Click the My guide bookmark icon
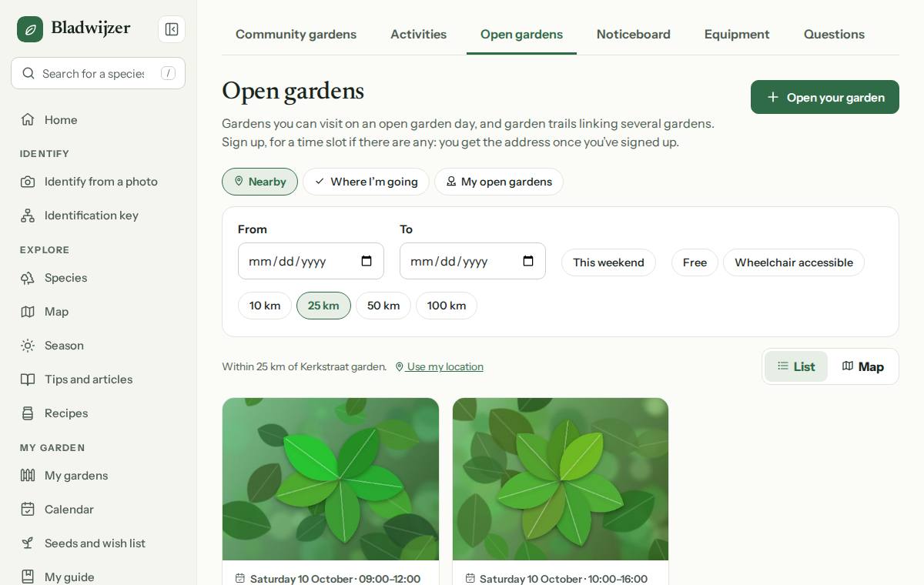Image resolution: width=924 pixels, height=585 pixels. [x=28, y=577]
